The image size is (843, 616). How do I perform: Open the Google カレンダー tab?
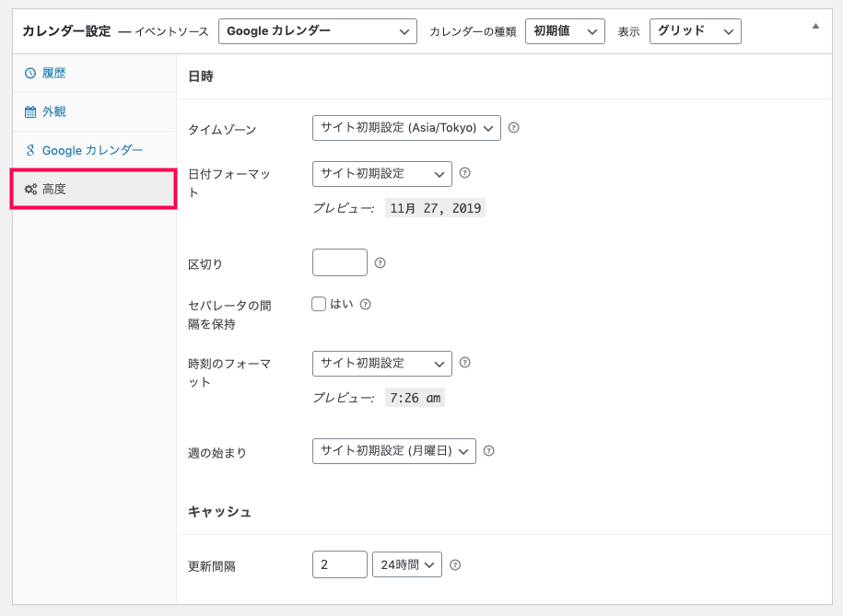coord(95,150)
